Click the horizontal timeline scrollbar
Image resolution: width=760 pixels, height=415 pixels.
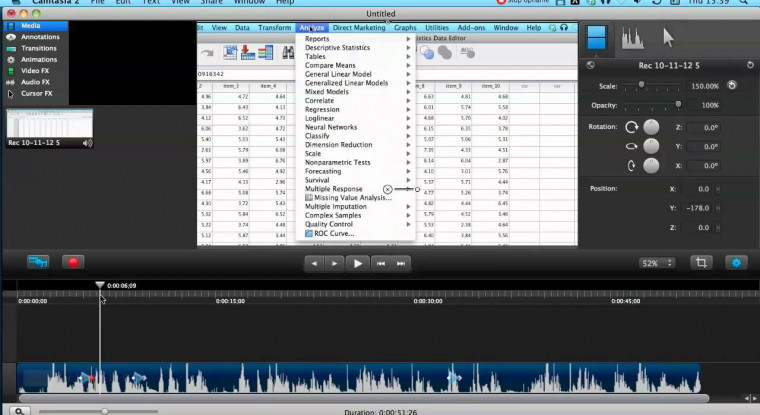coord(364,399)
